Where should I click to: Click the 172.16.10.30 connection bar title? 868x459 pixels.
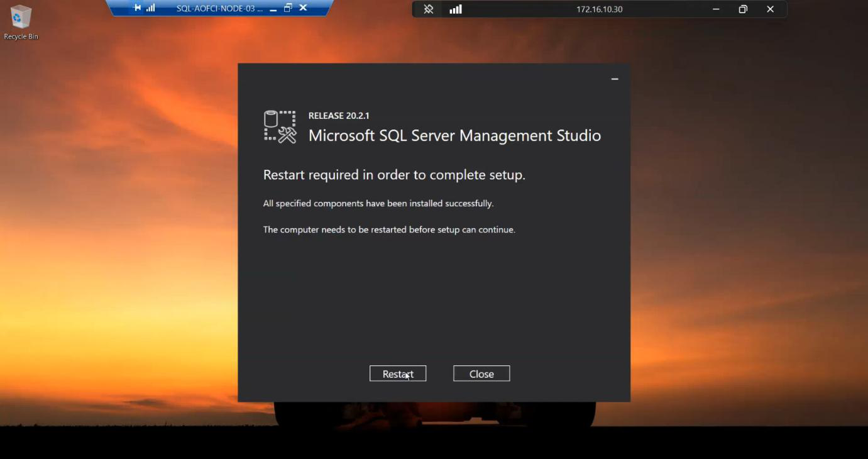click(x=600, y=9)
